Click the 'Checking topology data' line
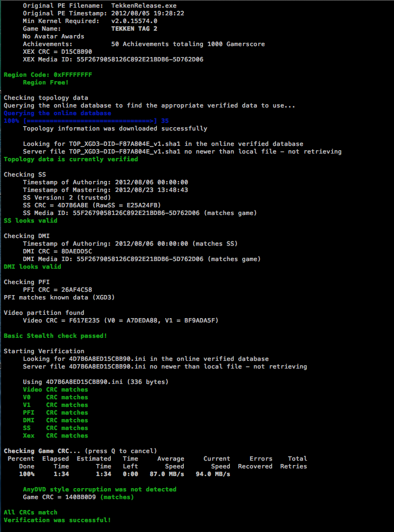 click(46, 98)
